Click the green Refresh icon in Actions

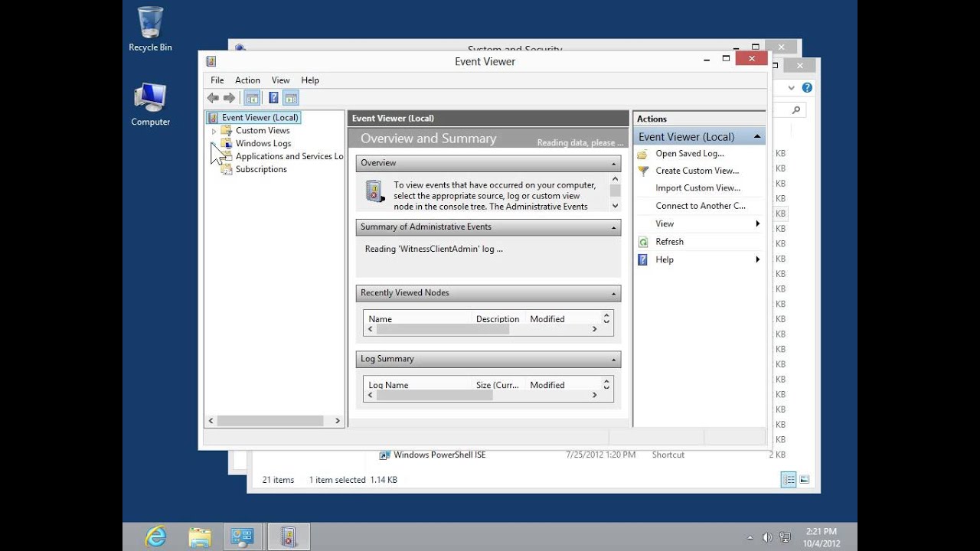point(643,242)
